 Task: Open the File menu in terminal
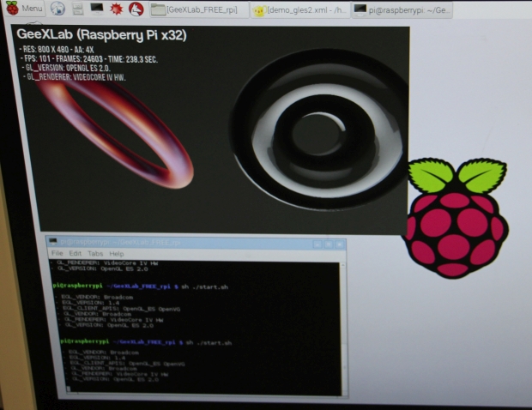tap(57, 253)
